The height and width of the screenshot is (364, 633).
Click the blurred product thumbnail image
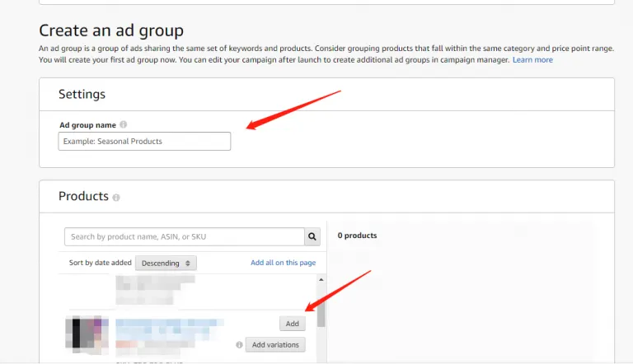87,333
